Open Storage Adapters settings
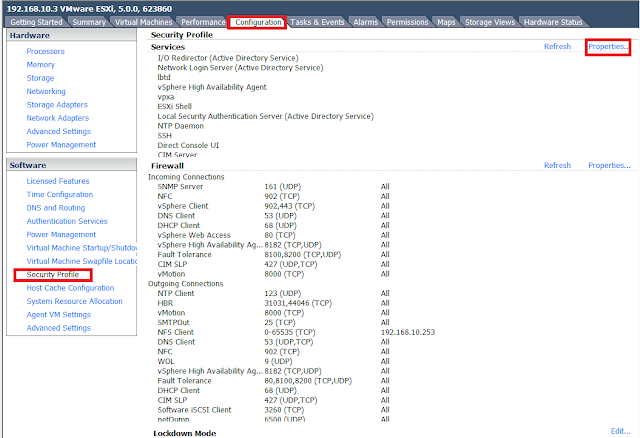640x438 pixels. point(57,105)
